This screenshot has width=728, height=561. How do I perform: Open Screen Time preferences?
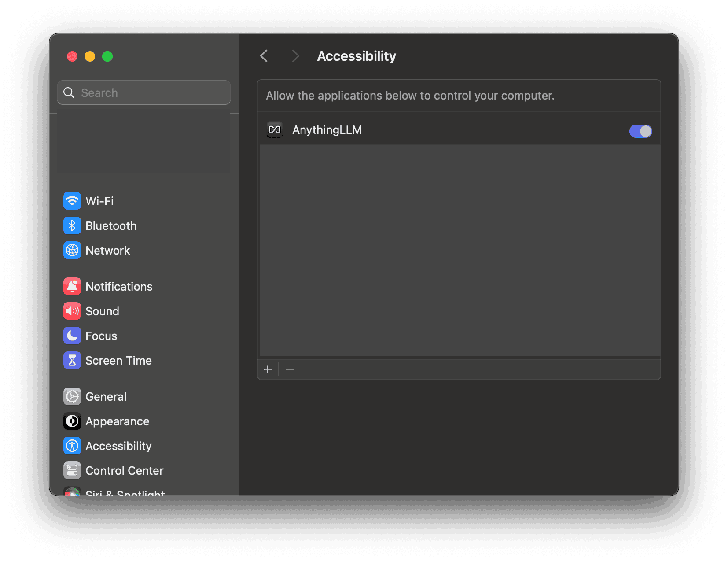pyautogui.click(x=118, y=360)
